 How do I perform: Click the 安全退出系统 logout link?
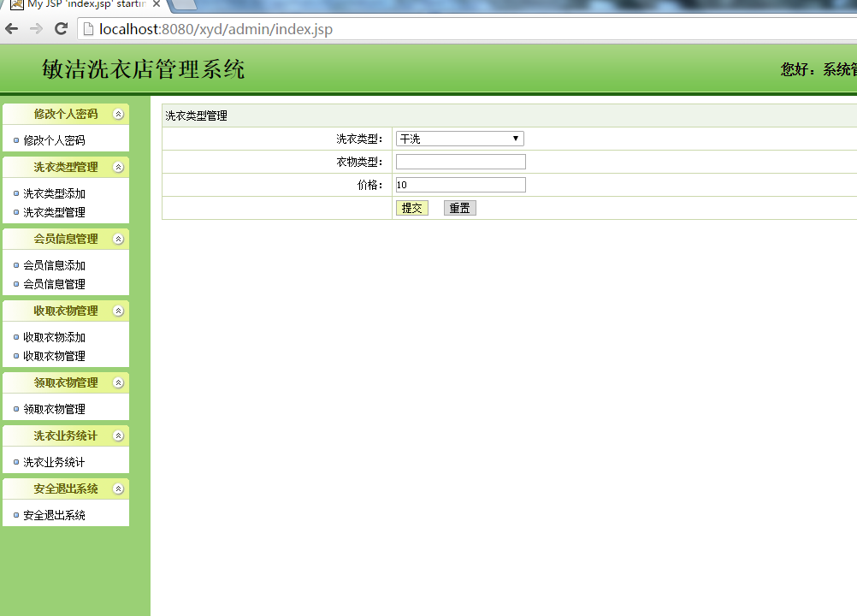[54, 515]
